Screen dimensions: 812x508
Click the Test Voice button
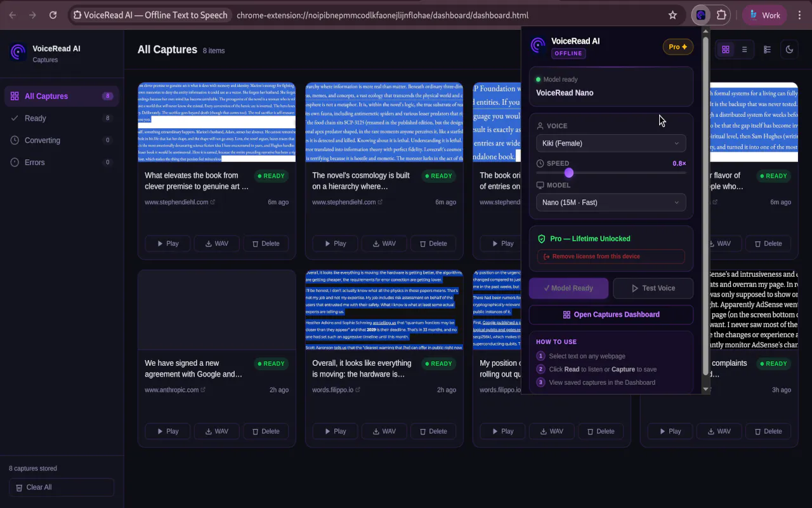click(x=653, y=288)
